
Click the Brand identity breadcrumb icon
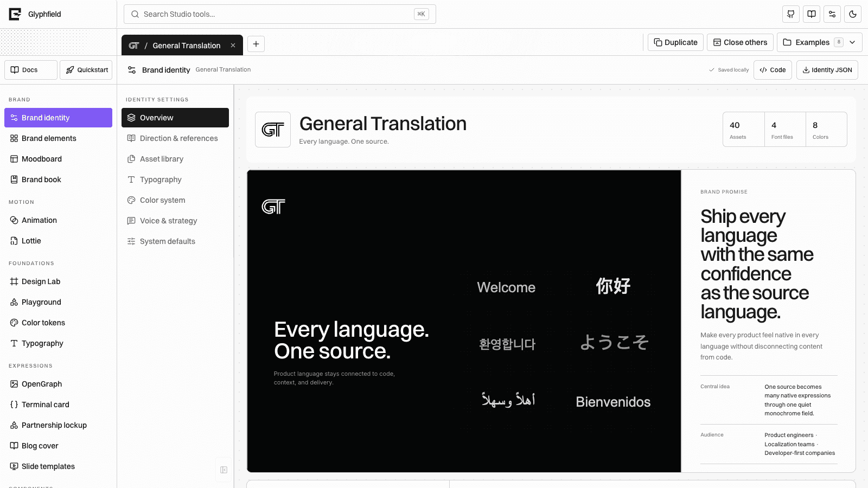click(x=132, y=70)
